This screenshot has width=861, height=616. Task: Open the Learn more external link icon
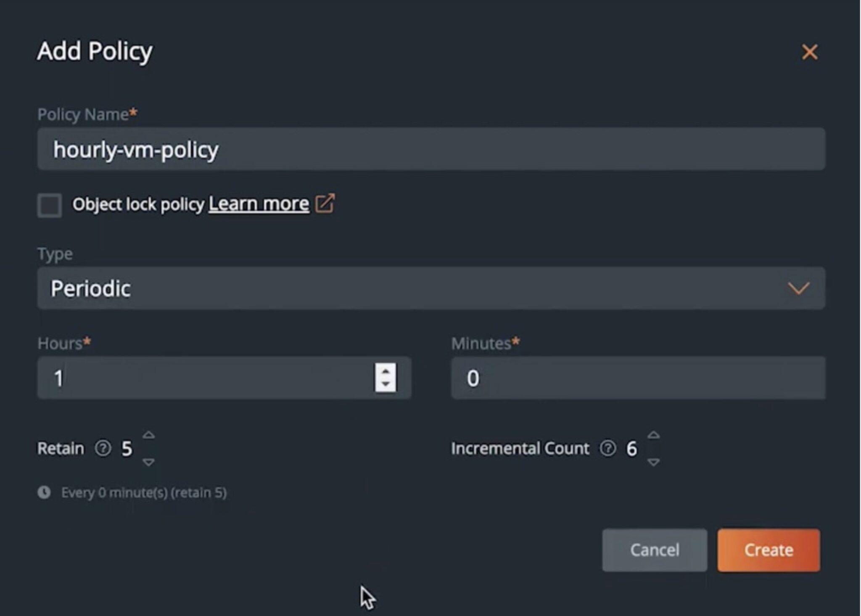[325, 204]
